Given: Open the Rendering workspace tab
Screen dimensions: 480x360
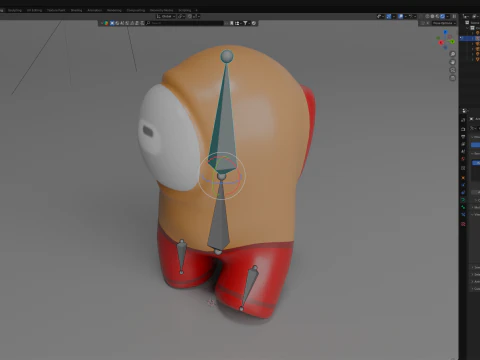Looking at the screenshot, I should (114, 10).
